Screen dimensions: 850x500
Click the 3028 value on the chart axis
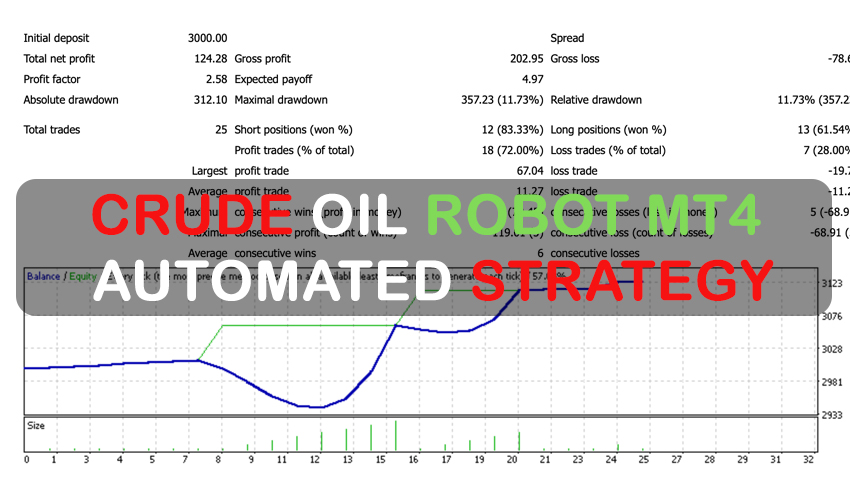point(832,349)
